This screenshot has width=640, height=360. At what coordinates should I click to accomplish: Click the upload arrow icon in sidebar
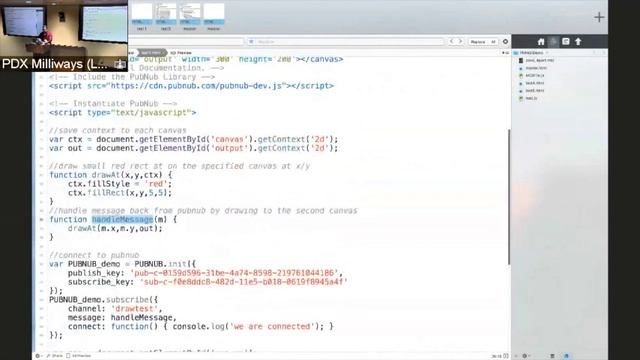pyautogui.click(x=578, y=42)
